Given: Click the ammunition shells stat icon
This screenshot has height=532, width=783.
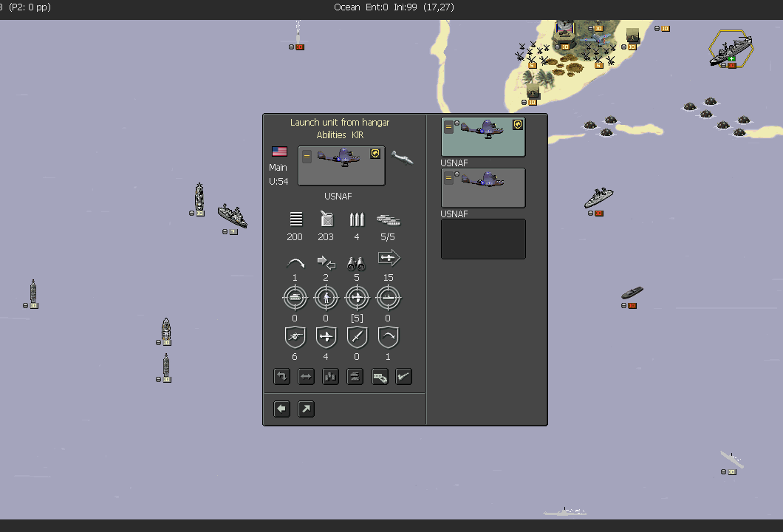Looking at the screenshot, I should [x=357, y=219].
